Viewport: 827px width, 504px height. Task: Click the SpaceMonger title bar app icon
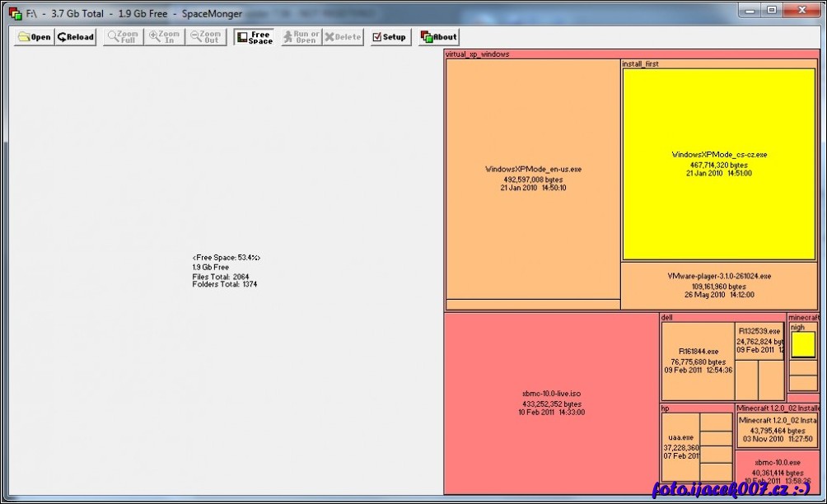(15, 13)
